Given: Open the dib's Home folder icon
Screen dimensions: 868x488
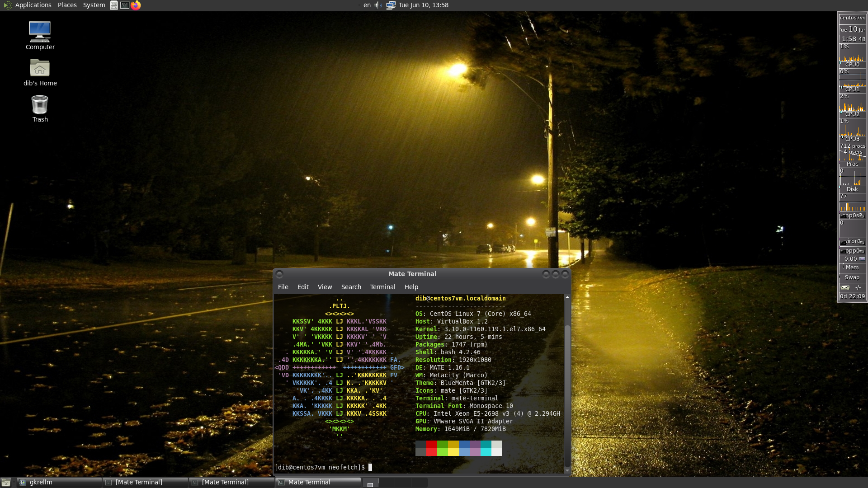Looking at the screenshot, I should tap(40, 72).
